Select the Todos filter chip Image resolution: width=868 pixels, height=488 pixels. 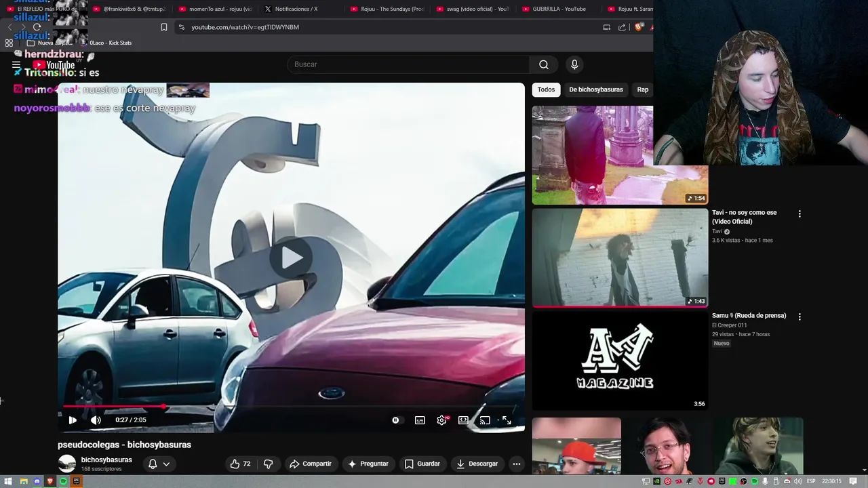tap(546, 89)
